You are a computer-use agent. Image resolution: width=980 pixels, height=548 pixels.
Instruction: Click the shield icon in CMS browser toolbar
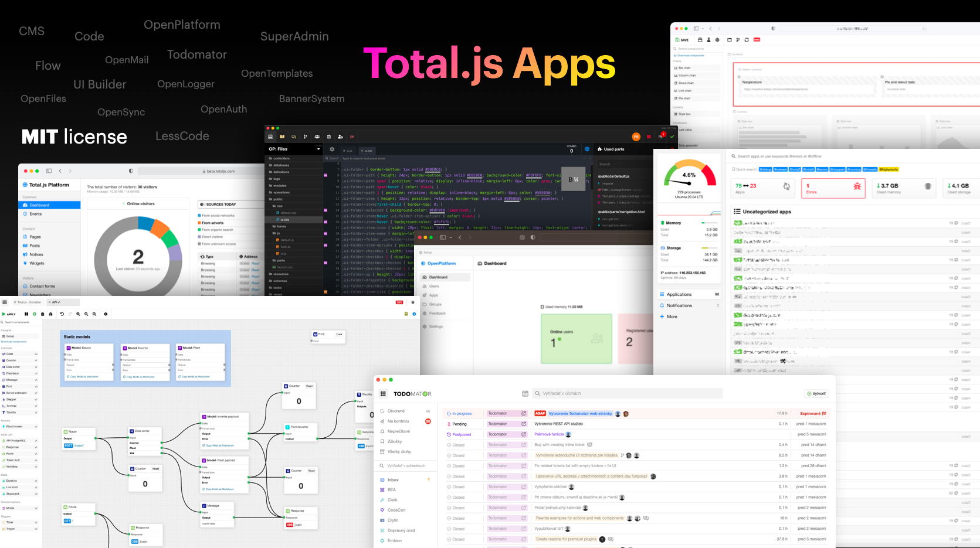pos(131,171)
